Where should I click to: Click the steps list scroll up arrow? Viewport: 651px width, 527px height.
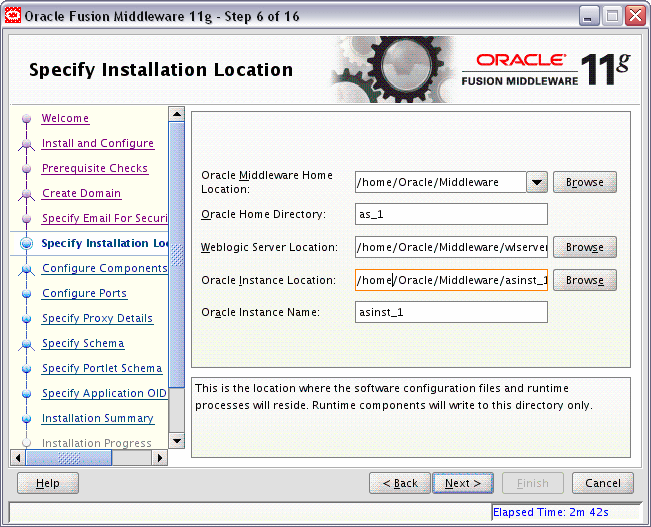click(x=177, y=114)
